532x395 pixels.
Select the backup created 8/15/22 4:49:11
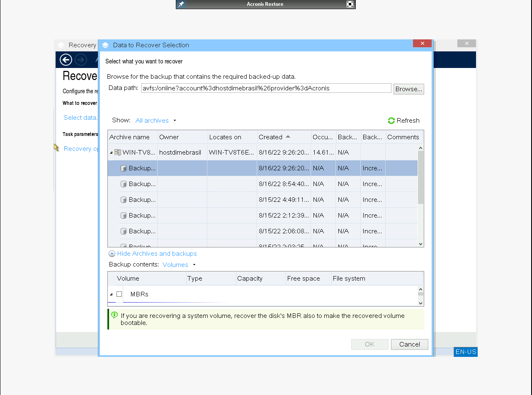[x=263, y=200]
